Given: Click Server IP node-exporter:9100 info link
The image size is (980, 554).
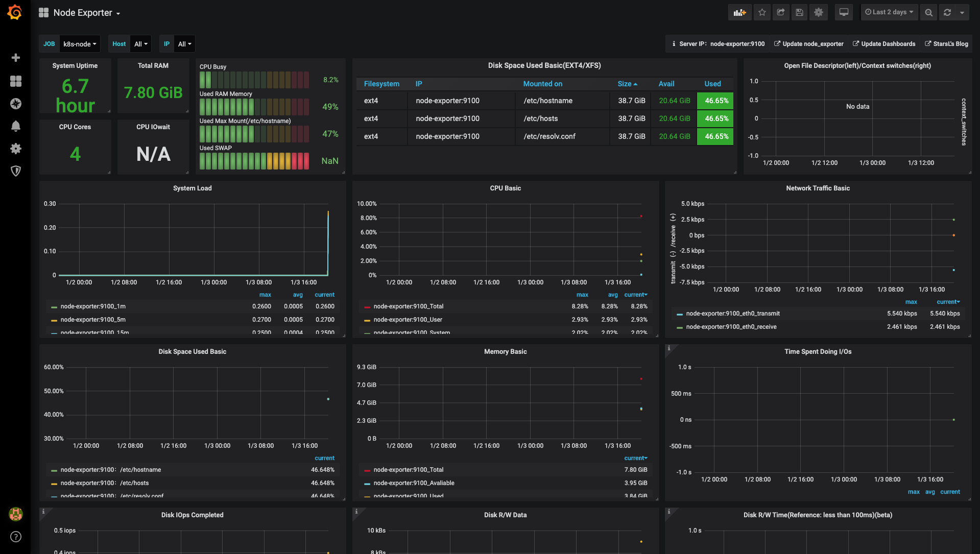Looking at the screenshot, I should 719,44.
